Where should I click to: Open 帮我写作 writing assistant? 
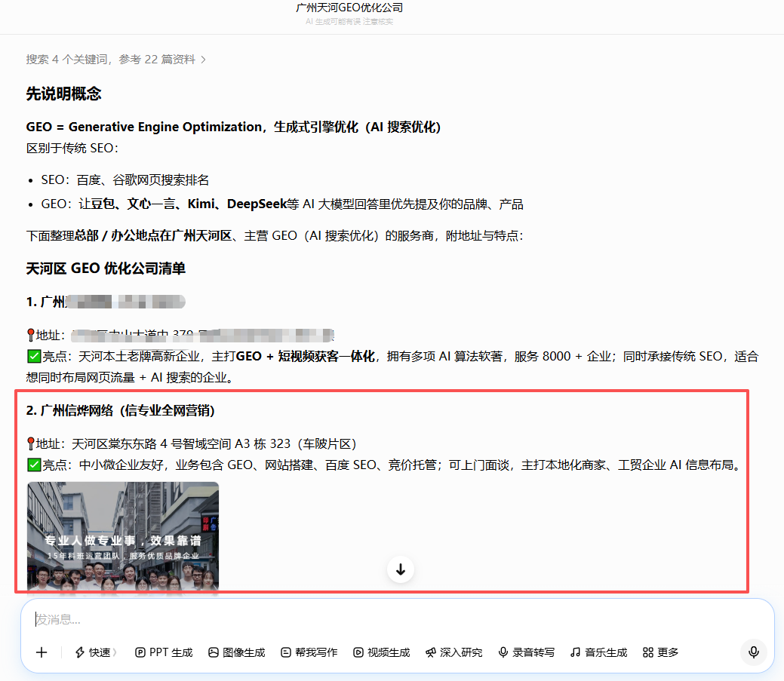pyautogui.click(x=309, y=652)
